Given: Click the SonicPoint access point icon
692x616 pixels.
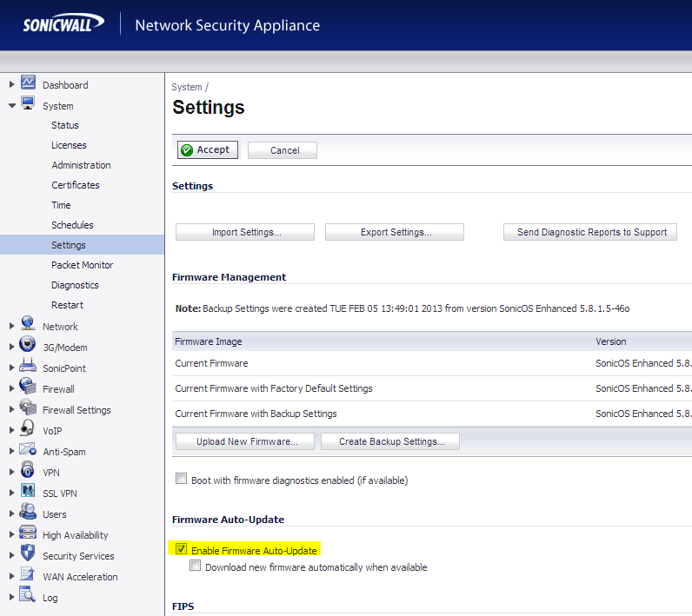Looking at the screenshot, I should 28,368.
